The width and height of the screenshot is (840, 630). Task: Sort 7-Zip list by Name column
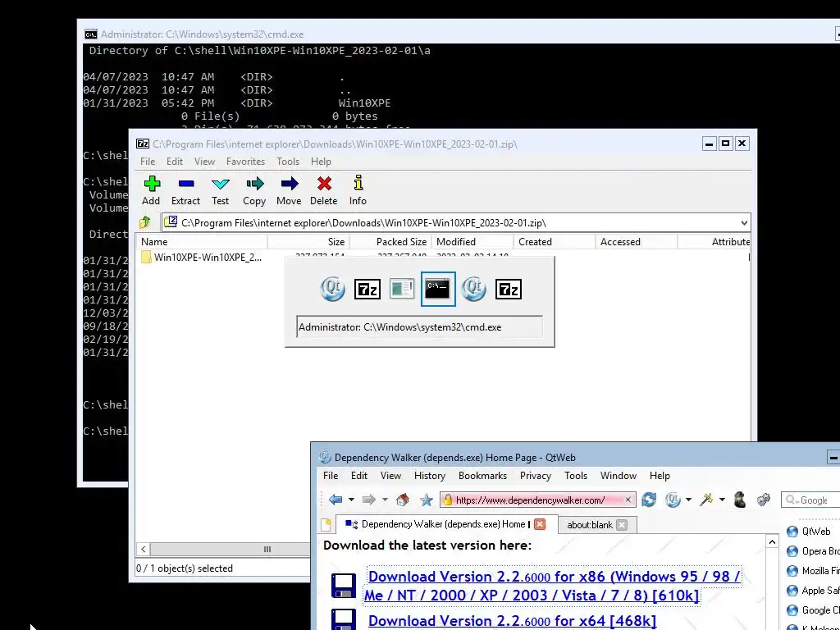[202, 242]
